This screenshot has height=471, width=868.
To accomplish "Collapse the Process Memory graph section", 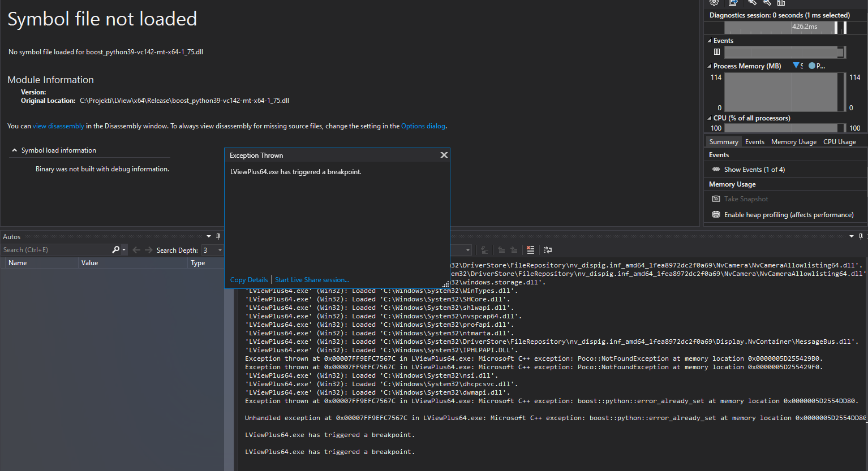I will (x=710, y=66).
